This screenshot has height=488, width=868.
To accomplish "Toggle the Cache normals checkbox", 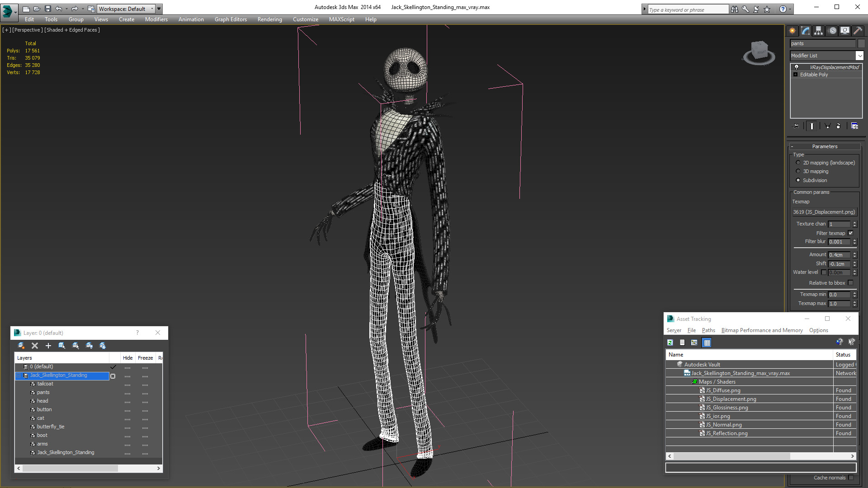I will [851, 478].
